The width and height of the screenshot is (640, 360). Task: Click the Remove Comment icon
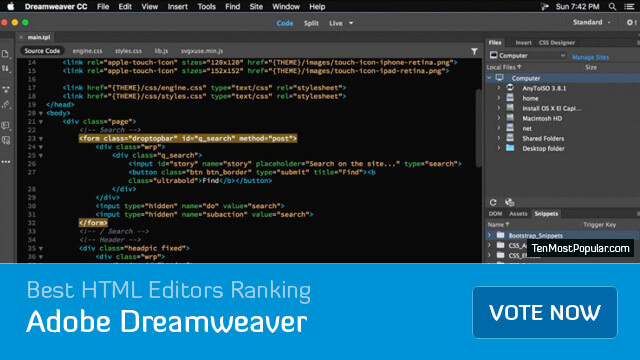coord(6,140)
